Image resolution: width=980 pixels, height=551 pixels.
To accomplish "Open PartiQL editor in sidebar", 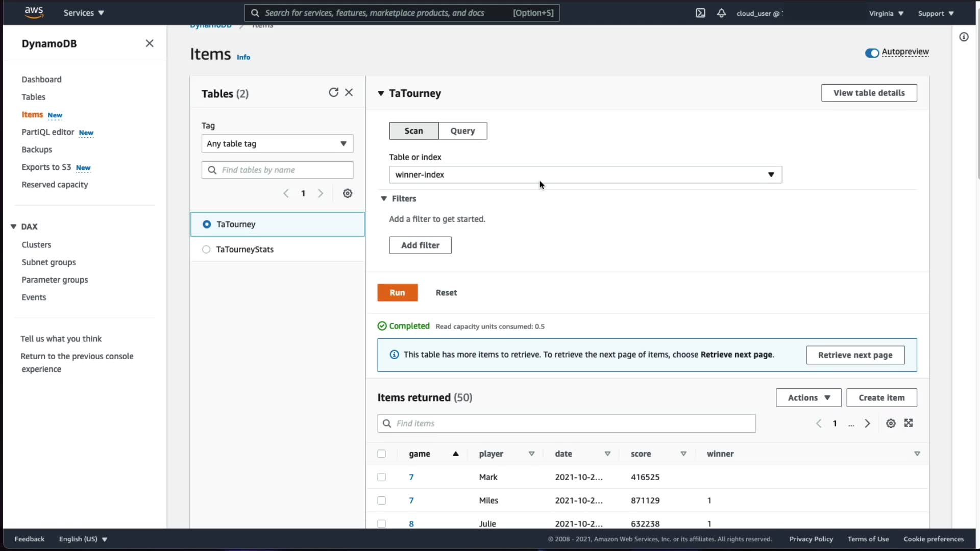I will 48,132.
